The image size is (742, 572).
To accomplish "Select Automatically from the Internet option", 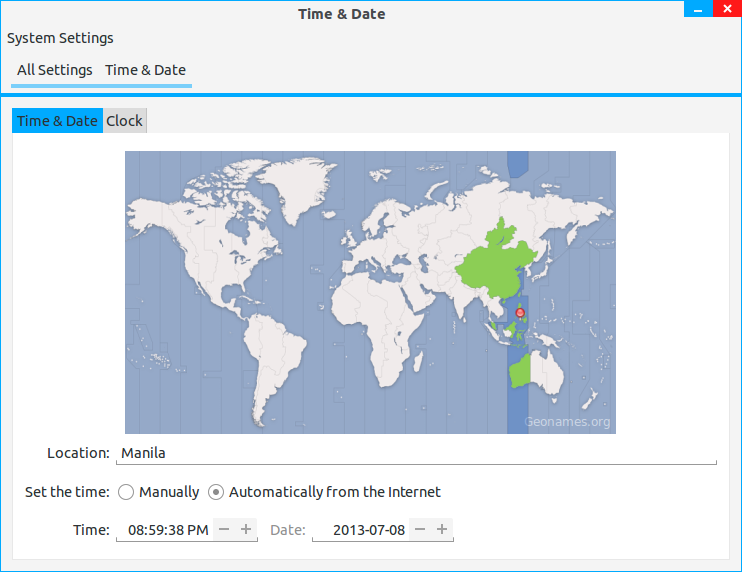I will point(216,492).
